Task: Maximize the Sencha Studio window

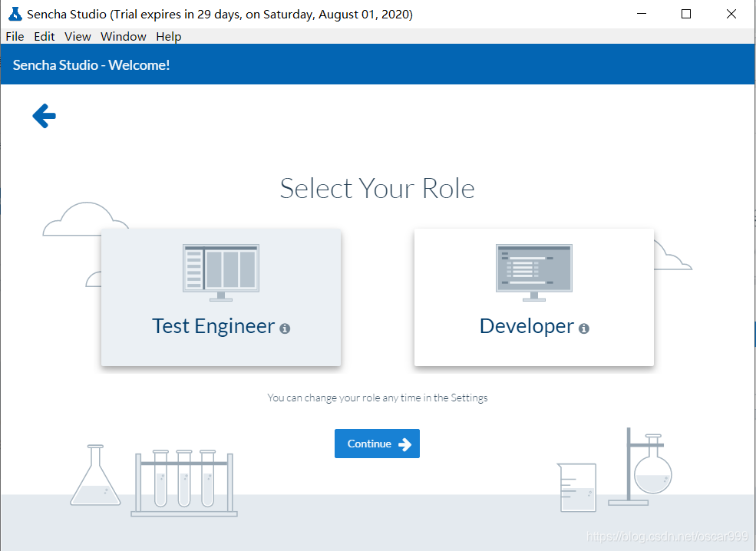Action: pyautogui.click(x=686, y=14)
